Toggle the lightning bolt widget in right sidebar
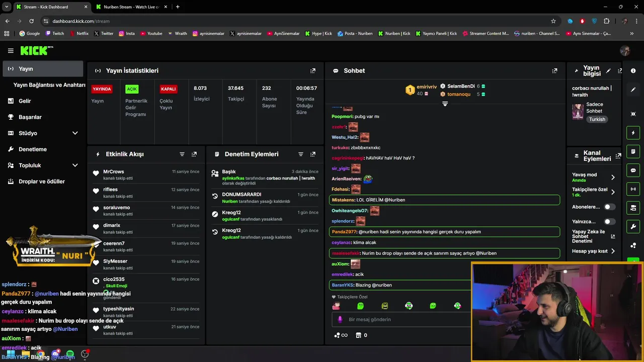 (x=633, y=133)
